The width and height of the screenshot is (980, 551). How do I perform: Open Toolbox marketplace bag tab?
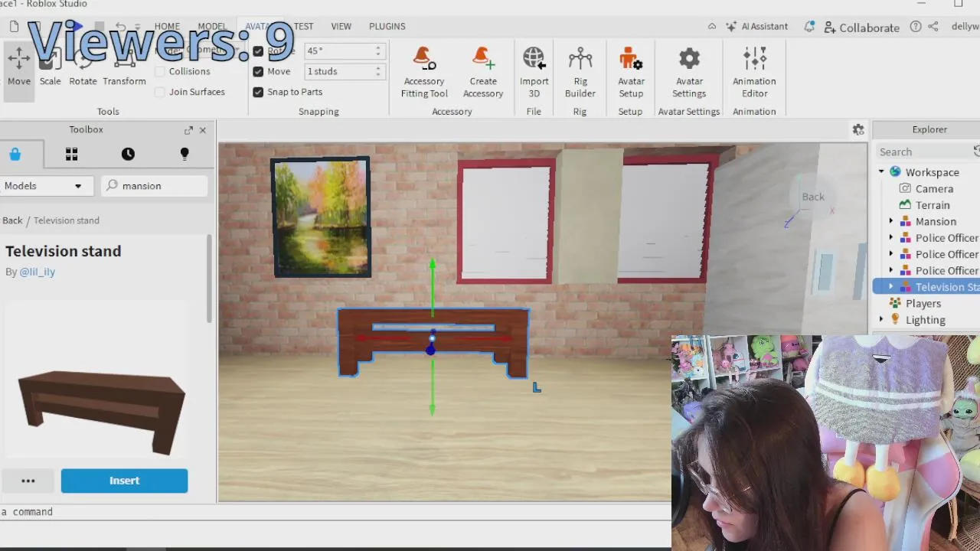point(15,154)
